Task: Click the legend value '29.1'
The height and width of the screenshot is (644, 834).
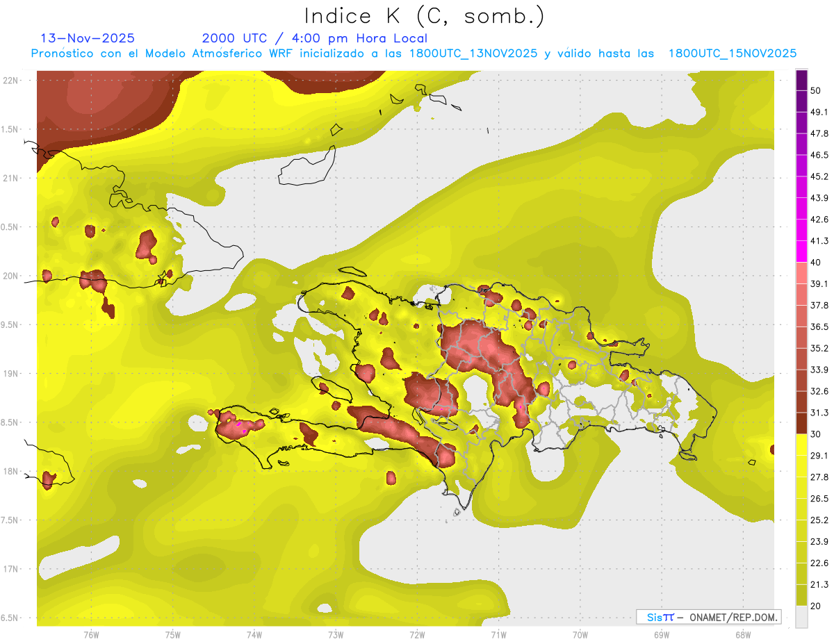Action: tap(819, 456)
